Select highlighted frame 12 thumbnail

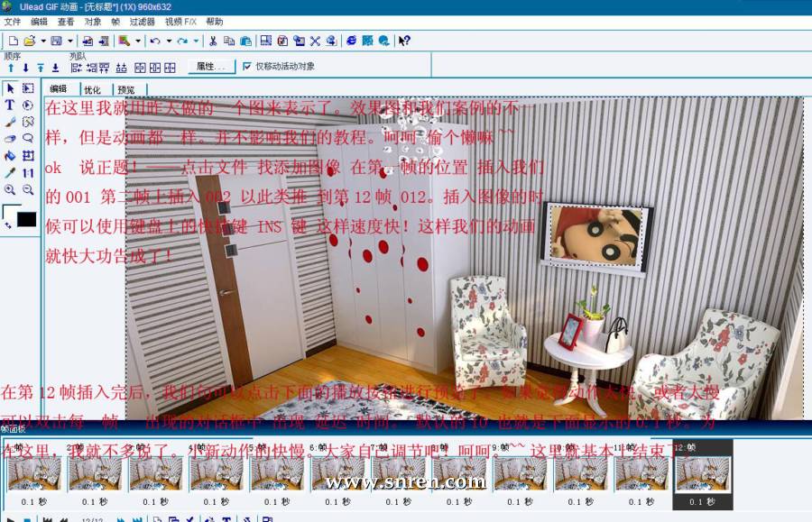click(x=703, y=473)
